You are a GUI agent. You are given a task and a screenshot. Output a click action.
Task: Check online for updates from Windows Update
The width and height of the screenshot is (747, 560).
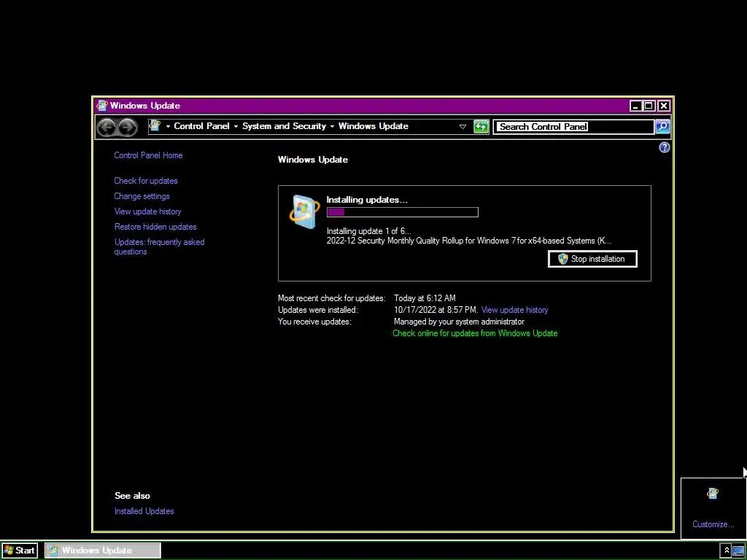click(474, 333)
